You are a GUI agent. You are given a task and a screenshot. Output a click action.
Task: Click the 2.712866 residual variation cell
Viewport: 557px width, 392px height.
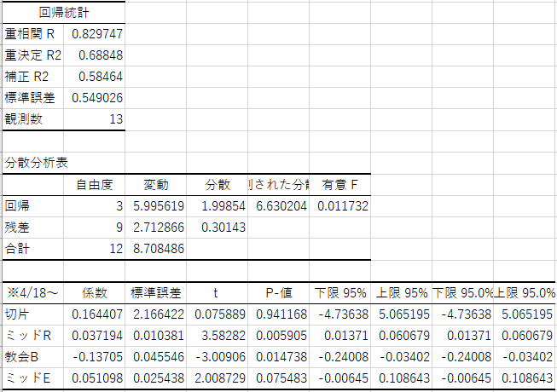(x=155, y=228)
